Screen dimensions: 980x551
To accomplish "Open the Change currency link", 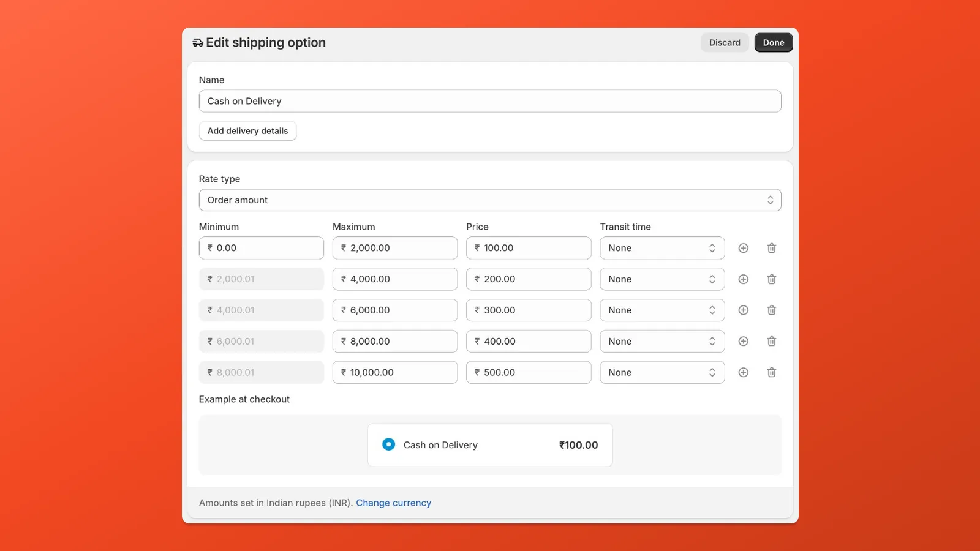I will point(394,502).
